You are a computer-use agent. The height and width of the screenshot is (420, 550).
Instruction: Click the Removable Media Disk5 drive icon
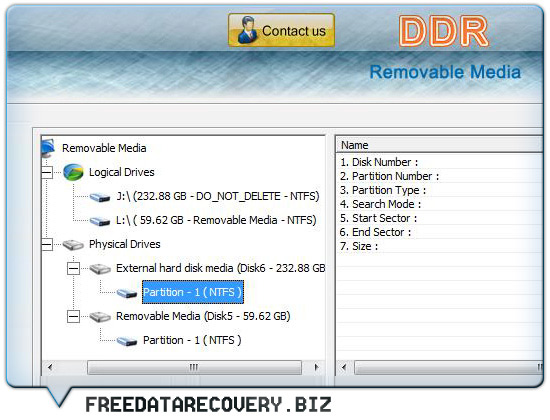click(x=100, y=317)
